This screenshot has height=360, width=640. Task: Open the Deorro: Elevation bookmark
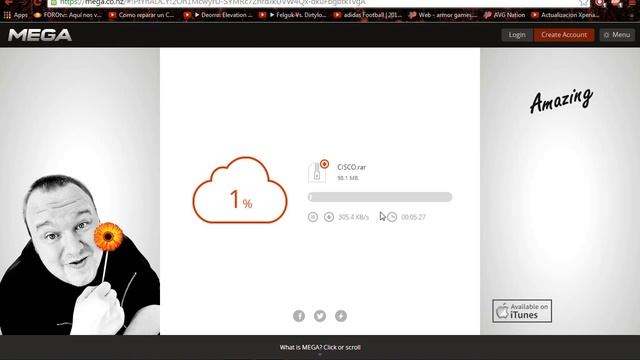click(x=219, y=15)
